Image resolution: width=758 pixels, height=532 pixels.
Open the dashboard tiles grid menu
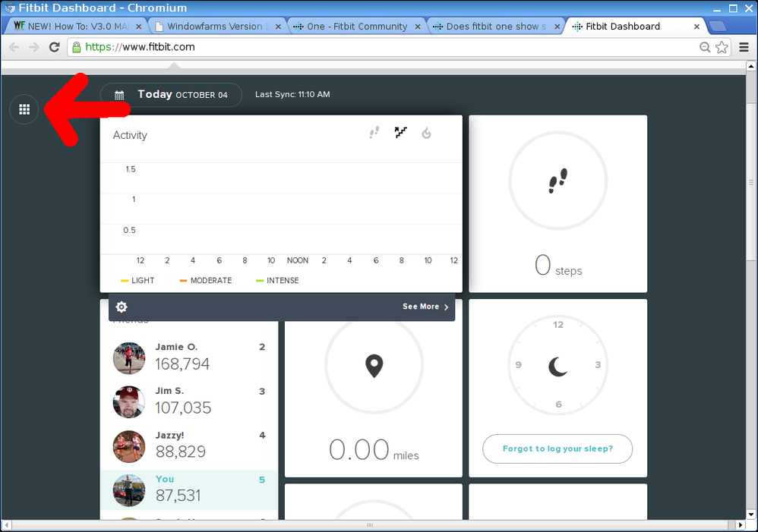(x=24, y=110)
